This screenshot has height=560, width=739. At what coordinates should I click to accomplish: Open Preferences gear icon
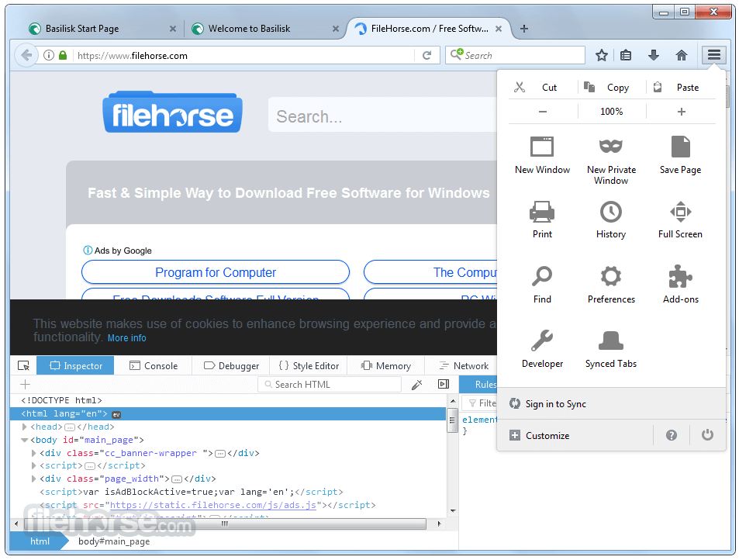coord(611,285)
